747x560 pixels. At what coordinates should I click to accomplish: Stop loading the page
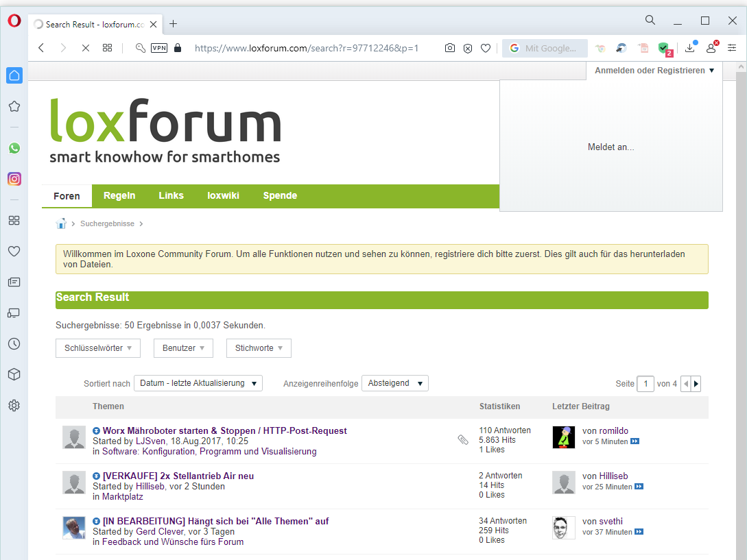tap(85, 47)
